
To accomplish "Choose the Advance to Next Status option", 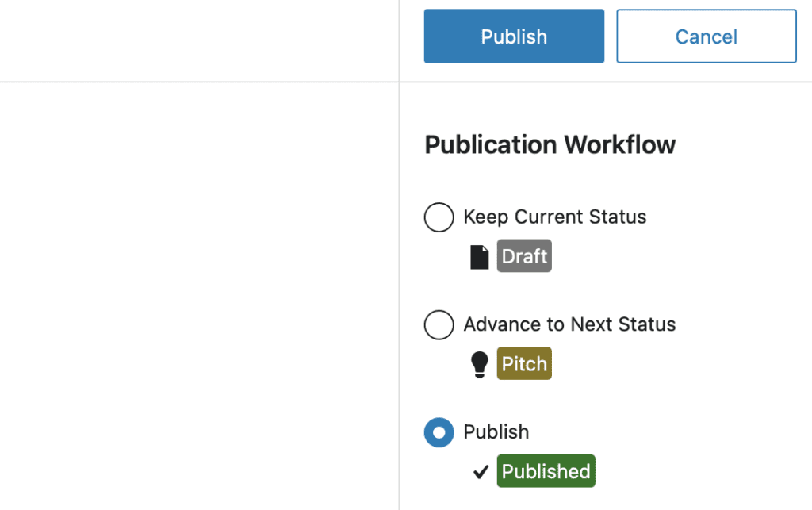I will pyautogui.click(x=439, y=324).
